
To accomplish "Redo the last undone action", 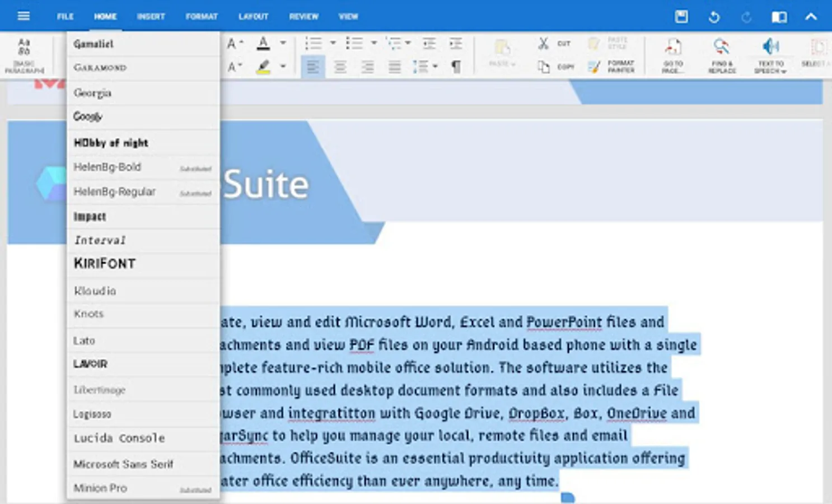I will click(746, 17).
